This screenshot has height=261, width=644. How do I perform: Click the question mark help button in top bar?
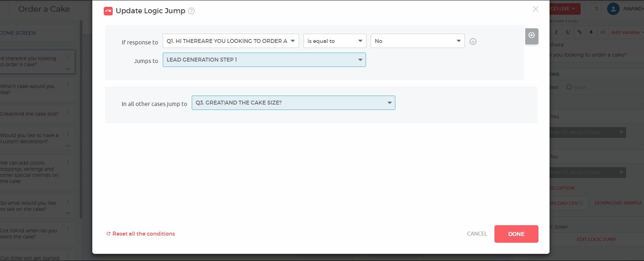tap(596, 9)
